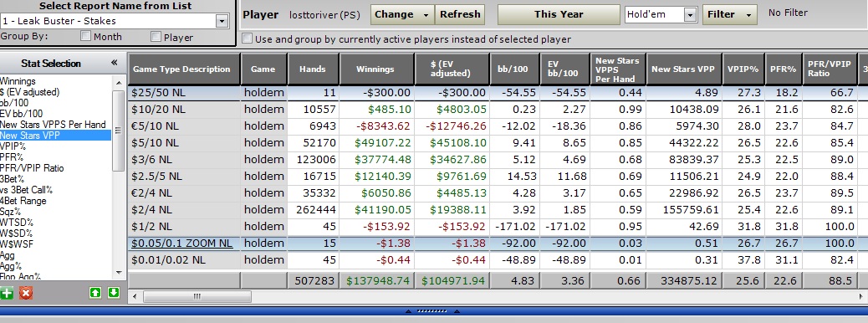The width and height of the screenshot is (868, 323).
Task: Select highlighted 'New Stars VPP' stat item
Action: [x=55, y=136]
